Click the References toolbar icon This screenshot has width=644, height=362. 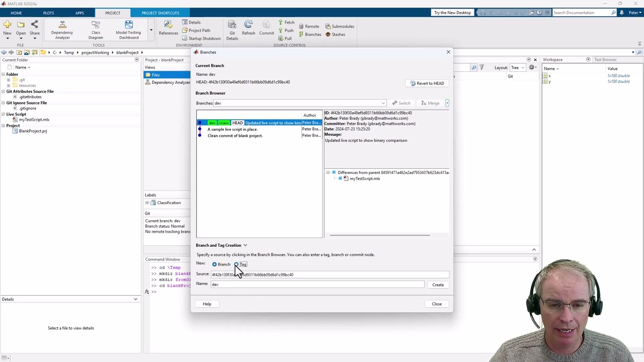[x=168, y=28]
